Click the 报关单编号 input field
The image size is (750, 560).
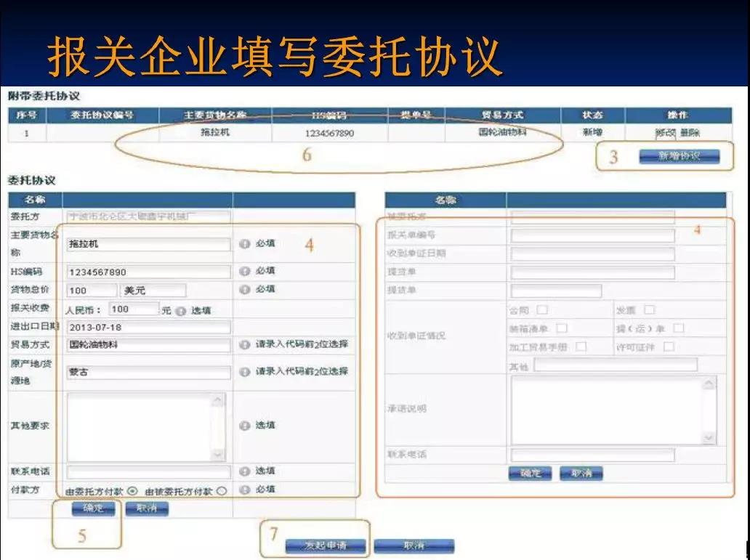point(592,235)
